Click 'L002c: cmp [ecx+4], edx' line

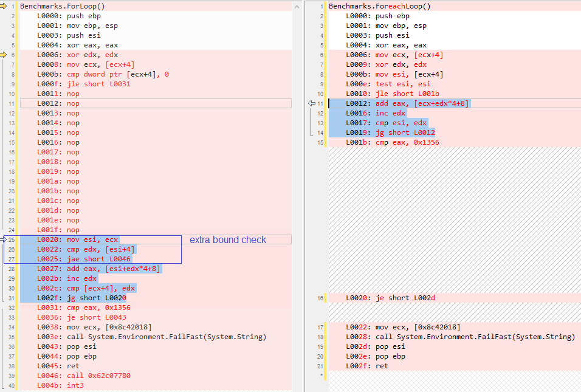[86, 288]
